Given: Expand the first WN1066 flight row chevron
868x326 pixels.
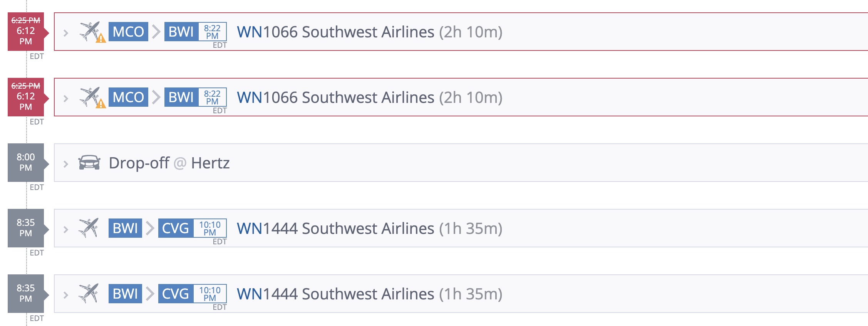Looking at the screenshot, I should pos(66,33).
